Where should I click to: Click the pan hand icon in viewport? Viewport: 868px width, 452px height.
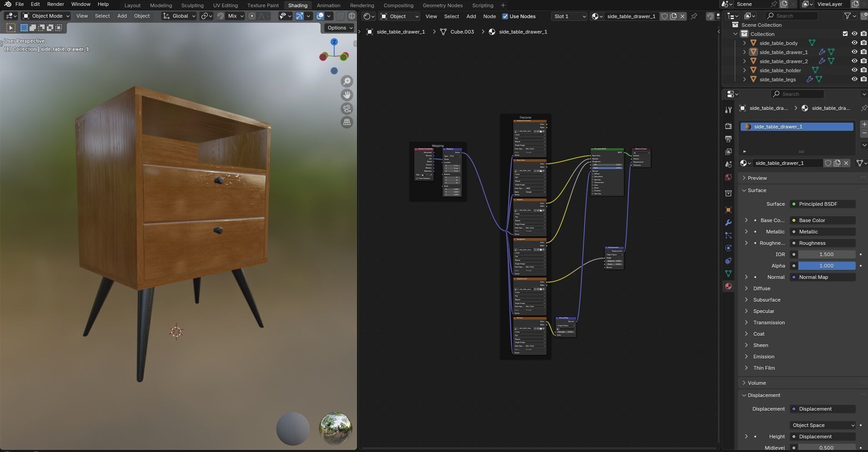[x=347, y=95]
